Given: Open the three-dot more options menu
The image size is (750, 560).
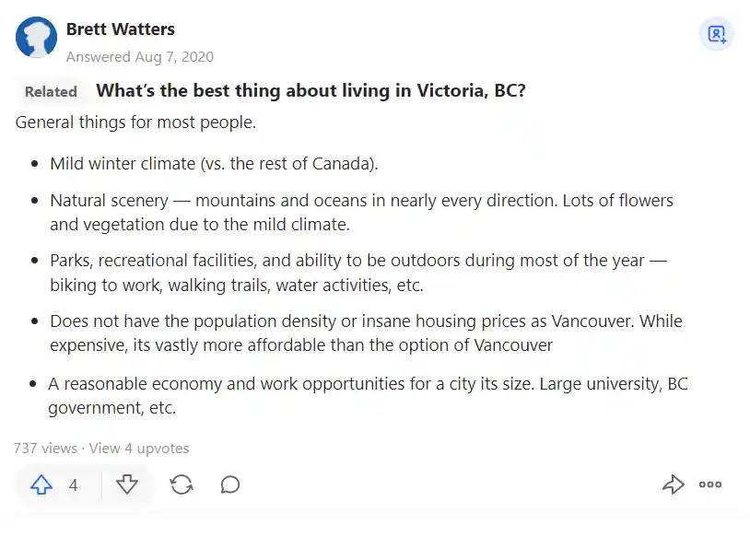Looking at the screenshot, I should click(x=709, y=484).
